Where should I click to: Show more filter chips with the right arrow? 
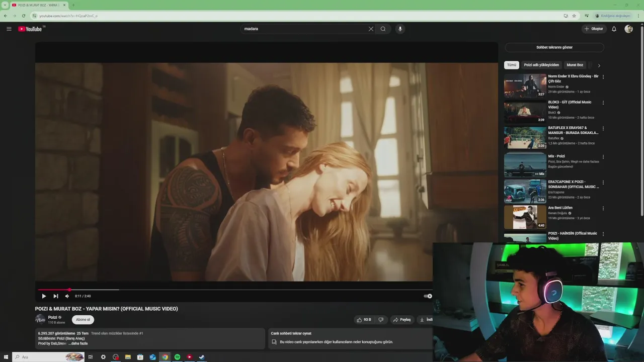pos(599,65)
